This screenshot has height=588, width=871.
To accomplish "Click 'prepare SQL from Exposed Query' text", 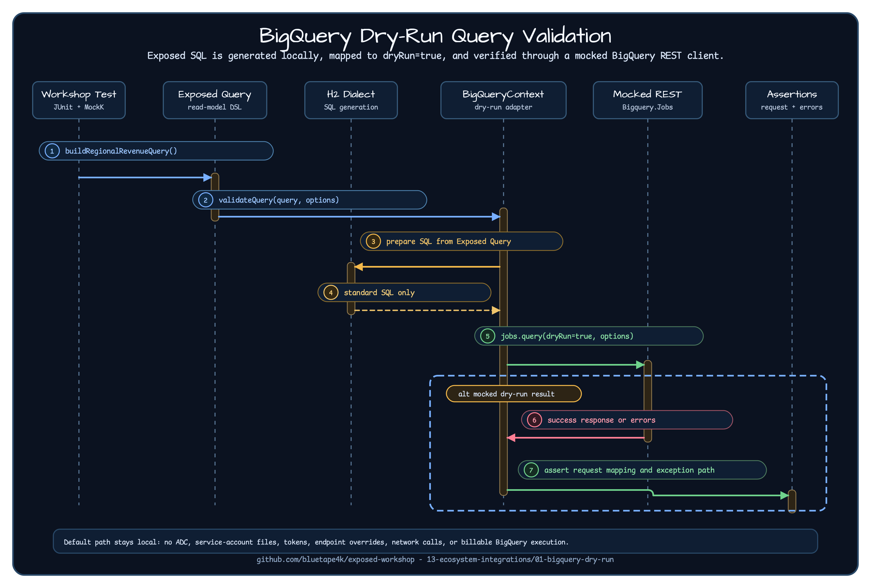I will (x=449, y=241).
